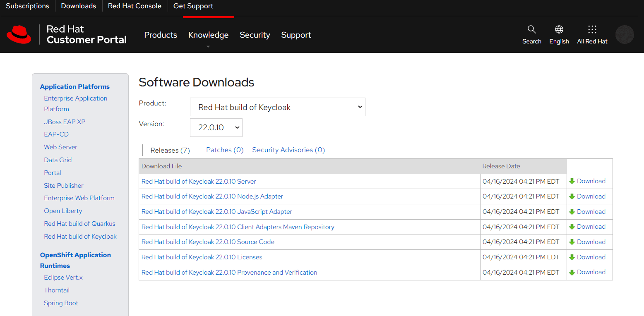The width and height of the screenshot is (644, 316).
Task: Open the Get Support menu item
Action: tap(193, 6)
